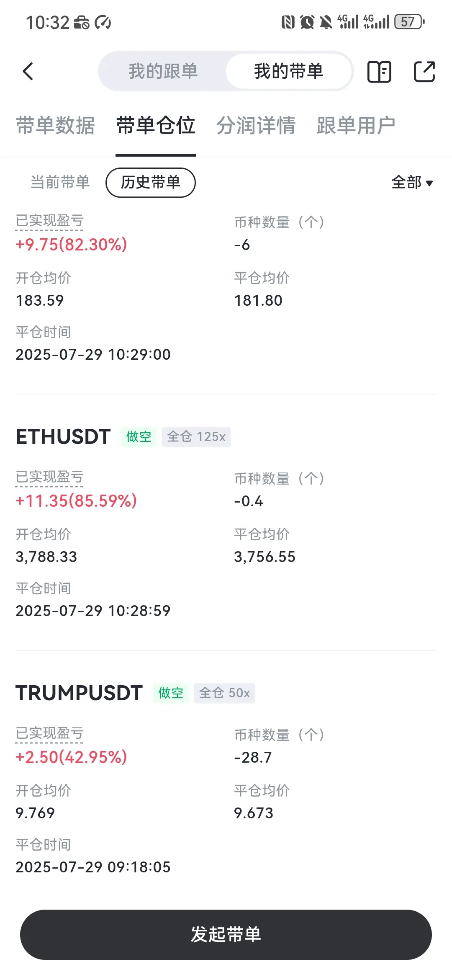This screenshot has height=980, width=452.
Task: Tap the muted bell status icon
Action: [x=326, y=22]
